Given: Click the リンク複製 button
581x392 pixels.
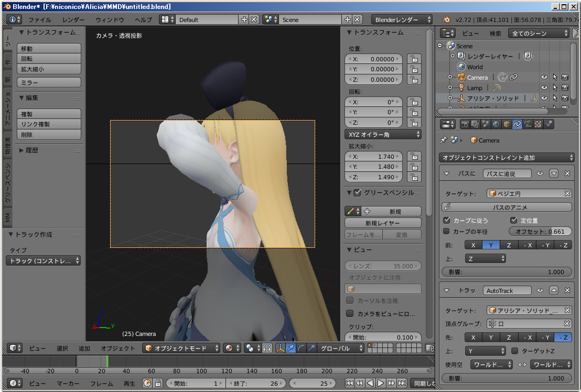Looking at the screenshot, I should [49, 124].
